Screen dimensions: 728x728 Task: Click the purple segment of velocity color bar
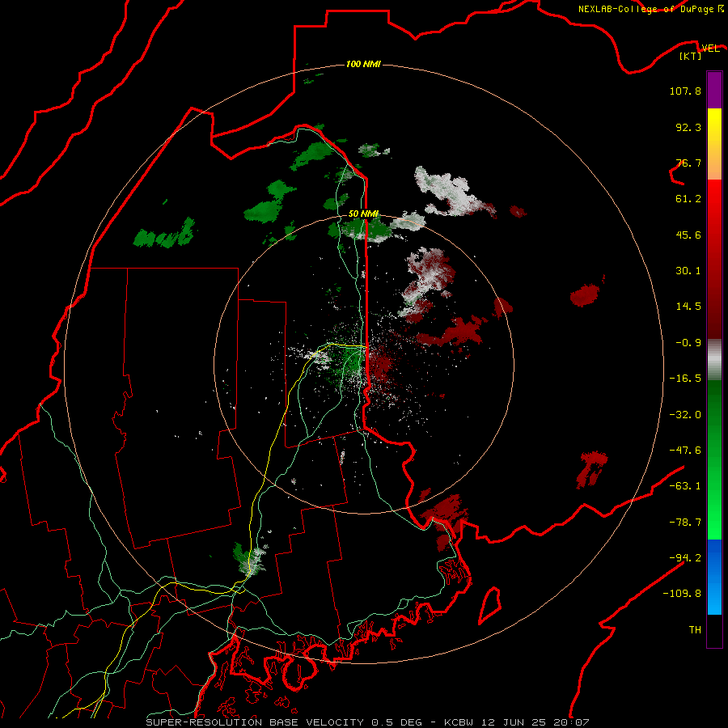[x=714, y=90]
